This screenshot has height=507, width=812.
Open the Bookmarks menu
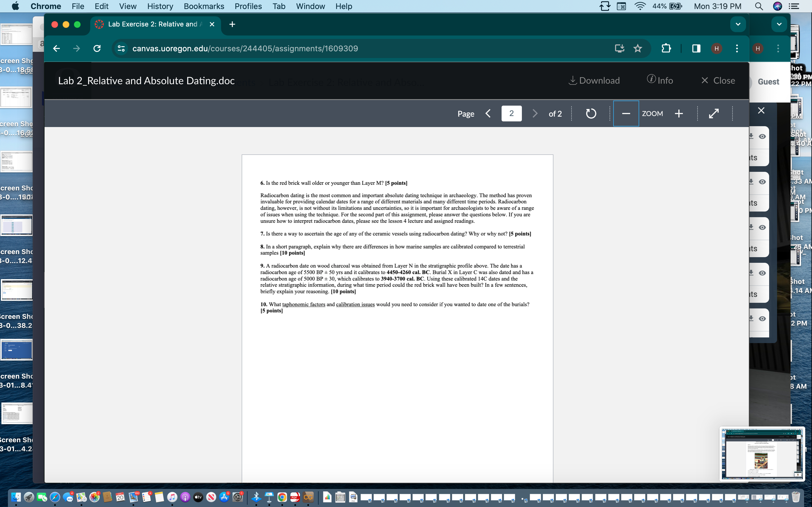[204, 6]
